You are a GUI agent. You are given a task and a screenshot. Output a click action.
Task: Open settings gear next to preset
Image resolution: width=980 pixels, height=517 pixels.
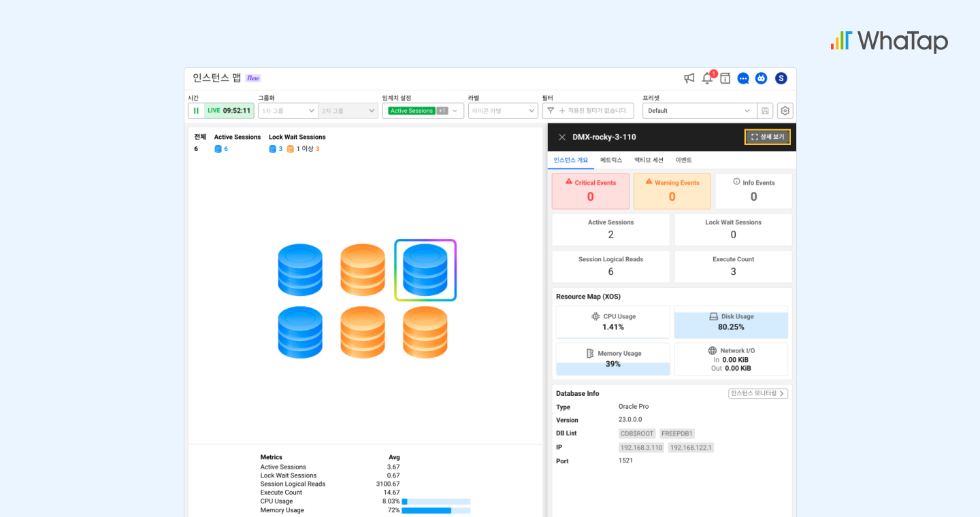click(x=785, y=111)
